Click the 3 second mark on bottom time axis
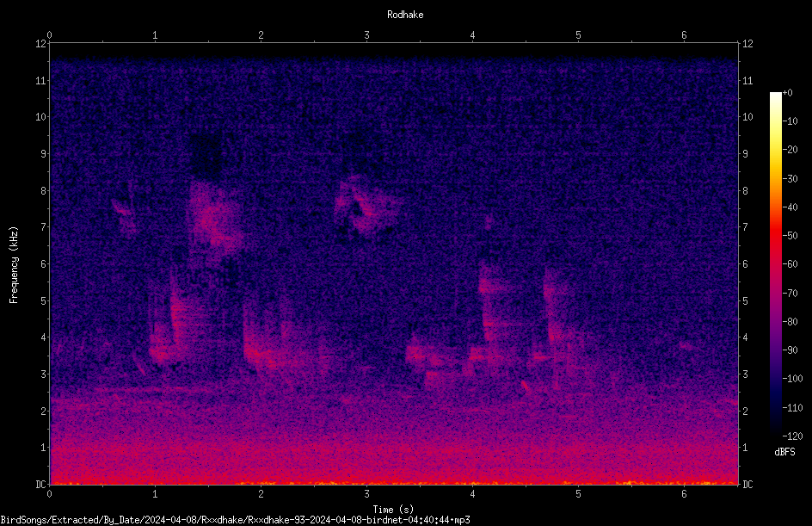 (366, 494)
